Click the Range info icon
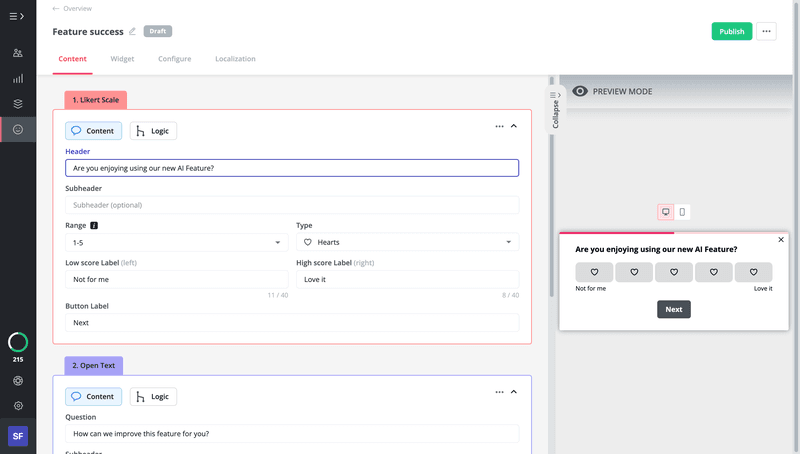Viewport: 800px width, 454px height. click(94, 226)
